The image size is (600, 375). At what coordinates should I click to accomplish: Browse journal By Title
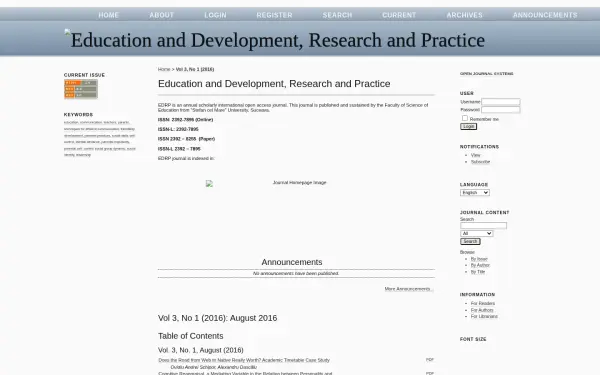(478, 272)
